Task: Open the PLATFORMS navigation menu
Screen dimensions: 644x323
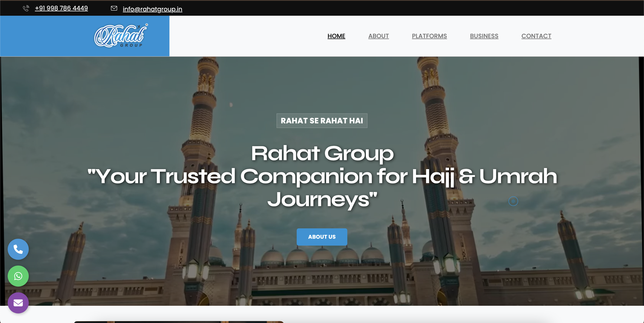Action: (x=429, y=36)
